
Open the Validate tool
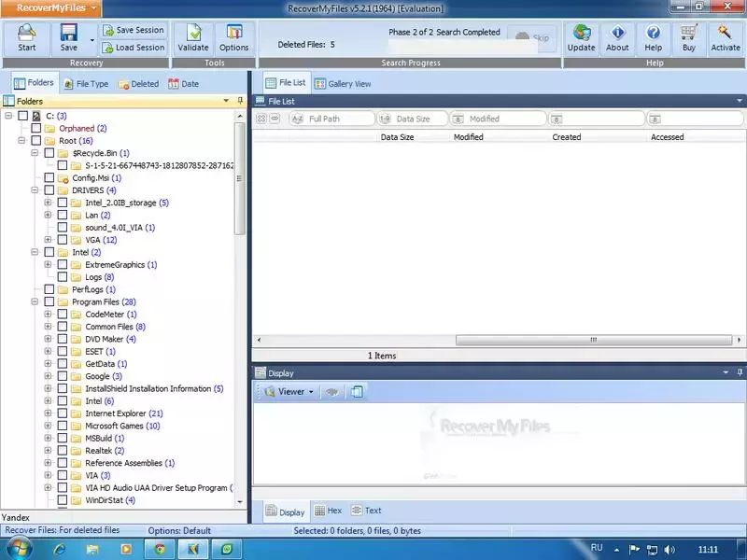click(x=193, y=38)
